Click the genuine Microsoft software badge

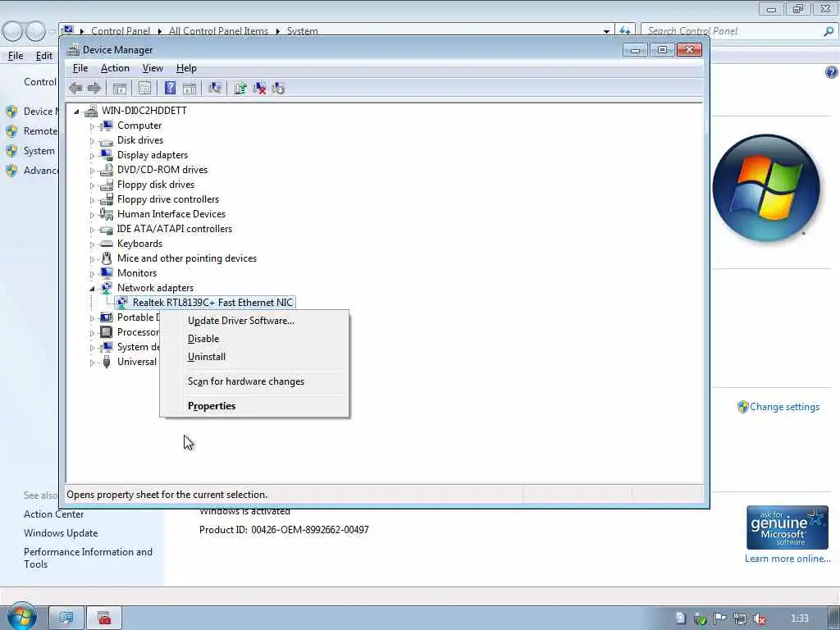click(x=787, y=527)
